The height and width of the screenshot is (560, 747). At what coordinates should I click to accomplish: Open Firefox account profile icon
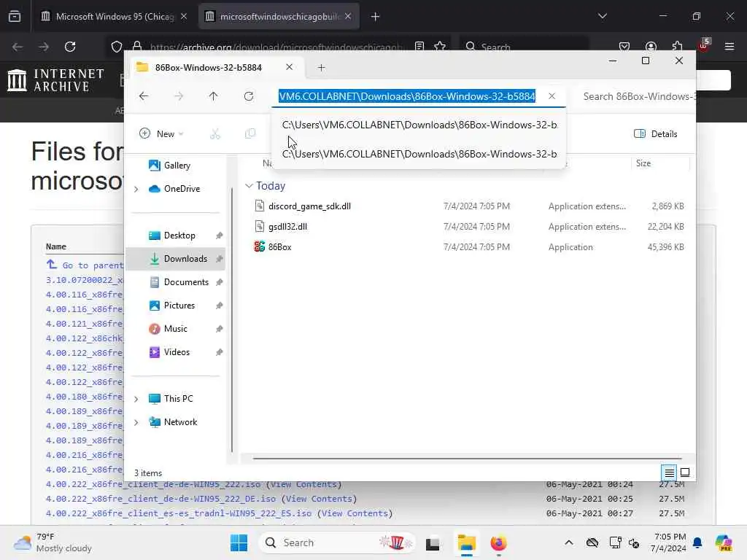[x=651, y=47]
